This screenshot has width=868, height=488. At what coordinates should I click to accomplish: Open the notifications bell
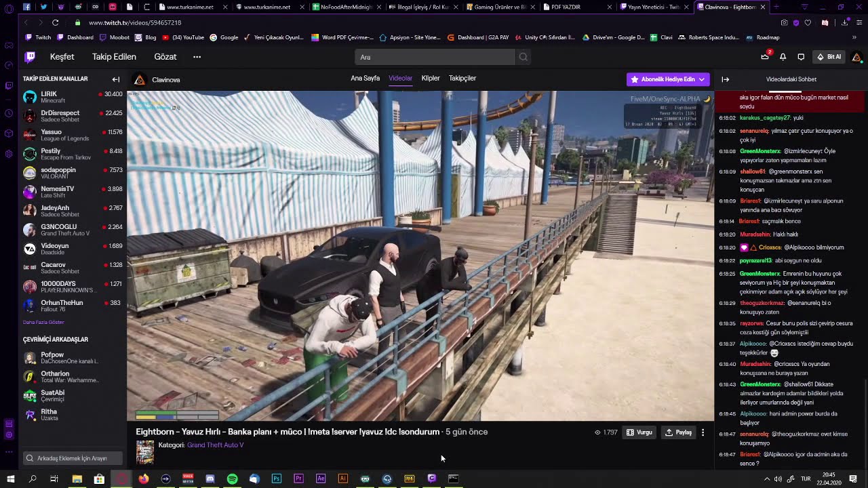(x=783, y=57)
